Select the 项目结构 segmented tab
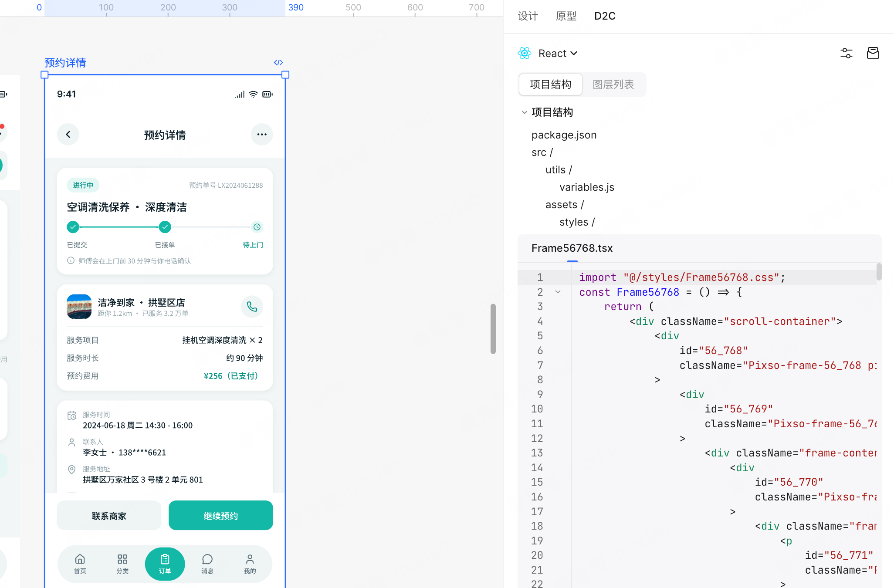 click(551, 84)
